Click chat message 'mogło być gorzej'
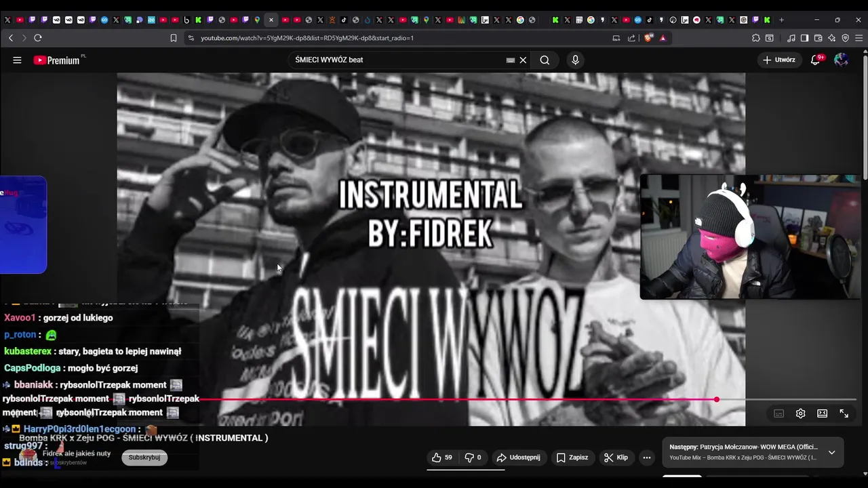868x488 pixels. coord(103,368)
